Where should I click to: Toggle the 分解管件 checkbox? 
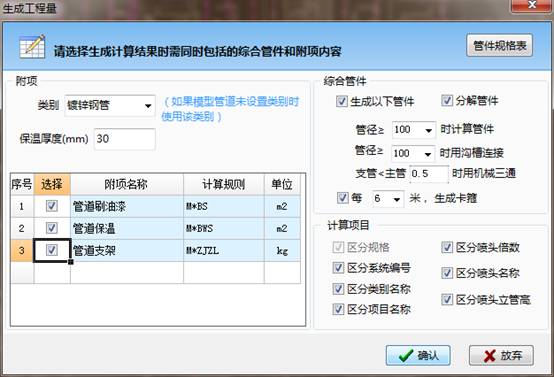pos(447,101)
